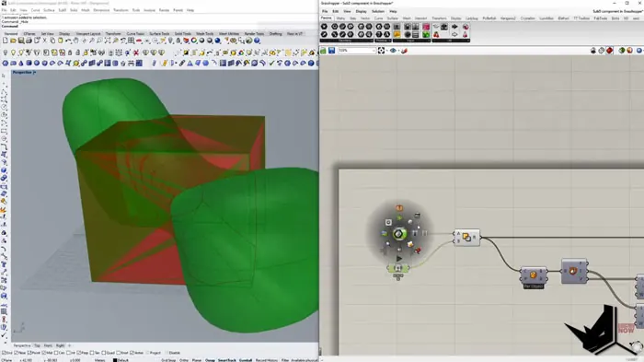Image resolution: width=644 pixels, height=362 pixels.
Task: Click the Open folder icon in Rhino toolbar
Action: coord(13,41)
